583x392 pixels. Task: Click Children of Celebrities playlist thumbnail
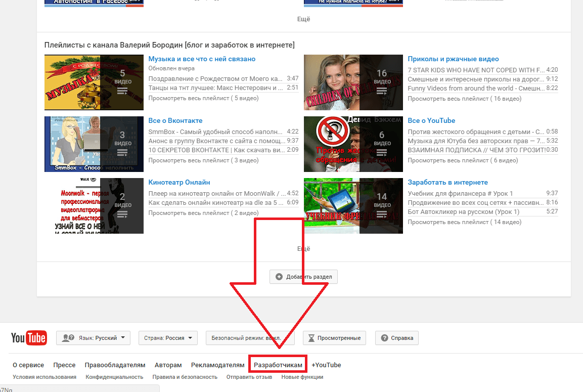(353, 82)
